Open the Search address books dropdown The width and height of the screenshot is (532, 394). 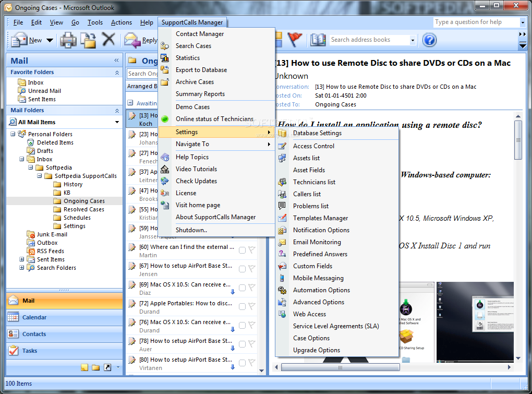(x=413, y=40)
